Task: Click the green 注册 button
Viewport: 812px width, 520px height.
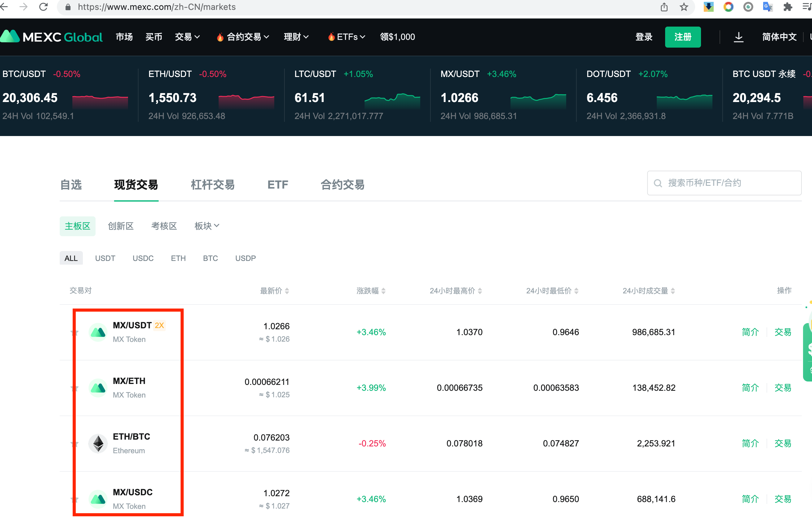Action: (x=682, y=37)
